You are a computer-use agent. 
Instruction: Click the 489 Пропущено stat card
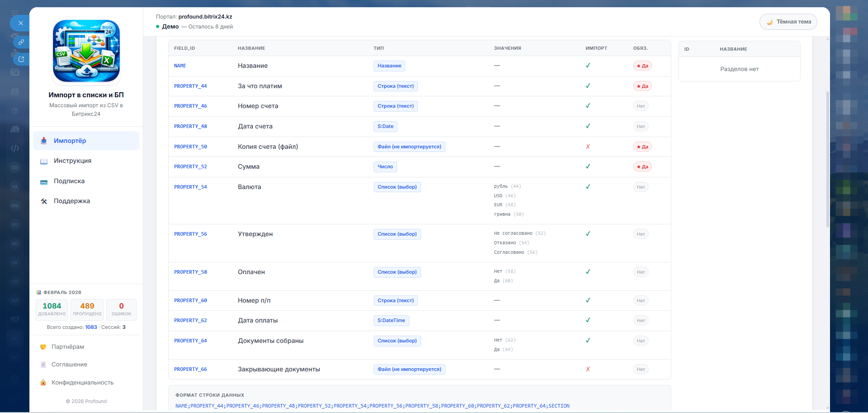pyautogui.click(x=87, y=309)
